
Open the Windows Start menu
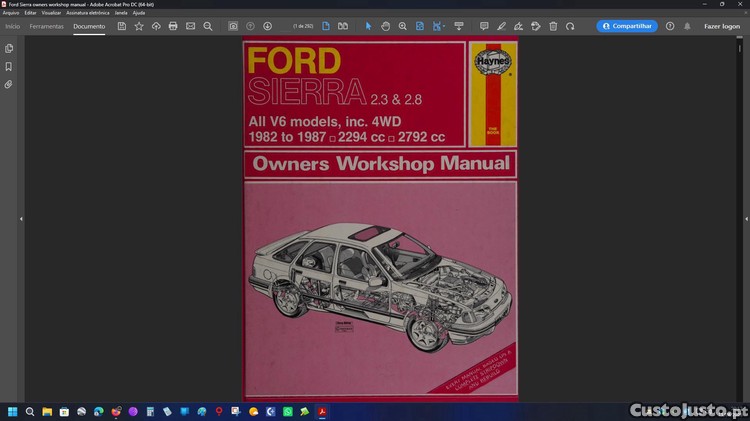tap(12, 411)
